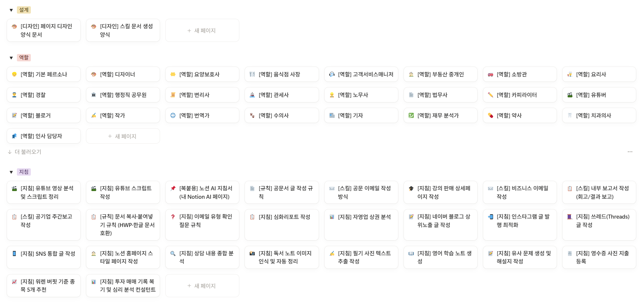Screen dimensions: 644x302
Task: Click the fire truck icon for 소방관
Action: click(490, 75)
